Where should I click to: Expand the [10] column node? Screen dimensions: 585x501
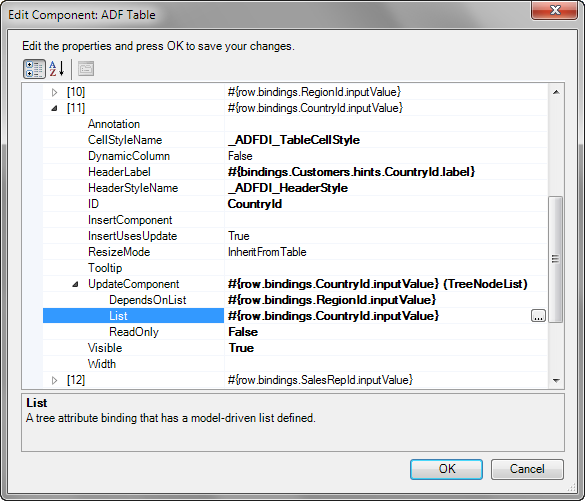[x=54, y=92]
